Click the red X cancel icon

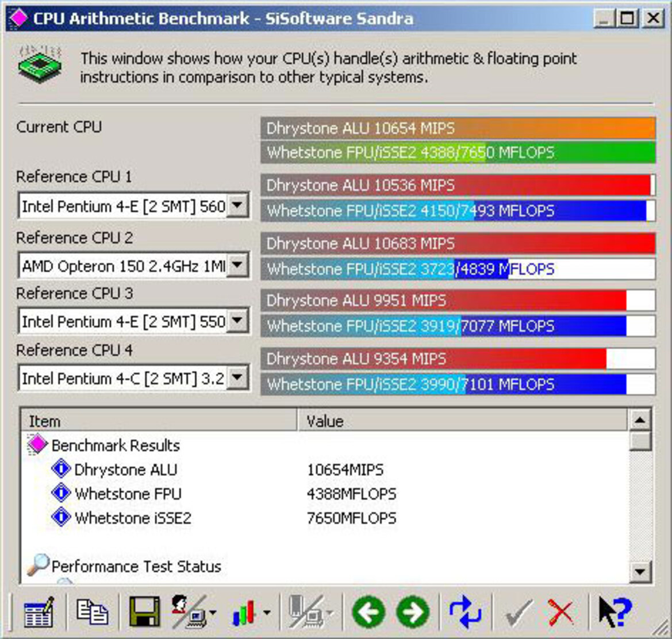tap(560, 612)
